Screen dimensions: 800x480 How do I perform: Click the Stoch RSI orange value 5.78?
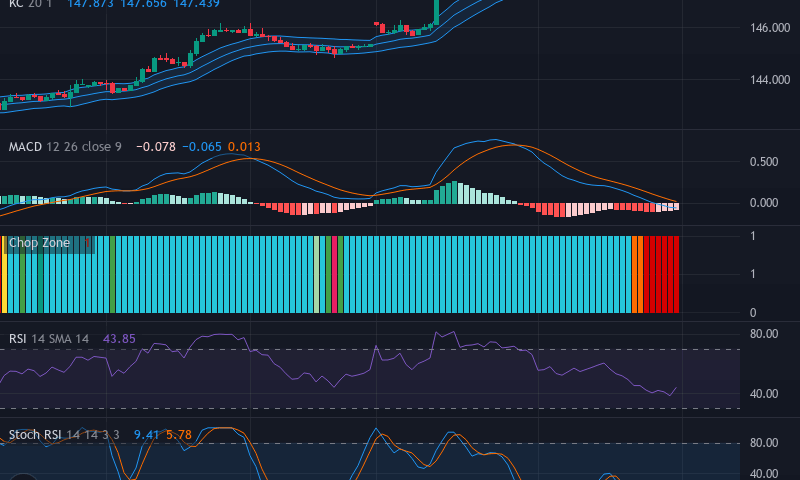coord(179,435)
